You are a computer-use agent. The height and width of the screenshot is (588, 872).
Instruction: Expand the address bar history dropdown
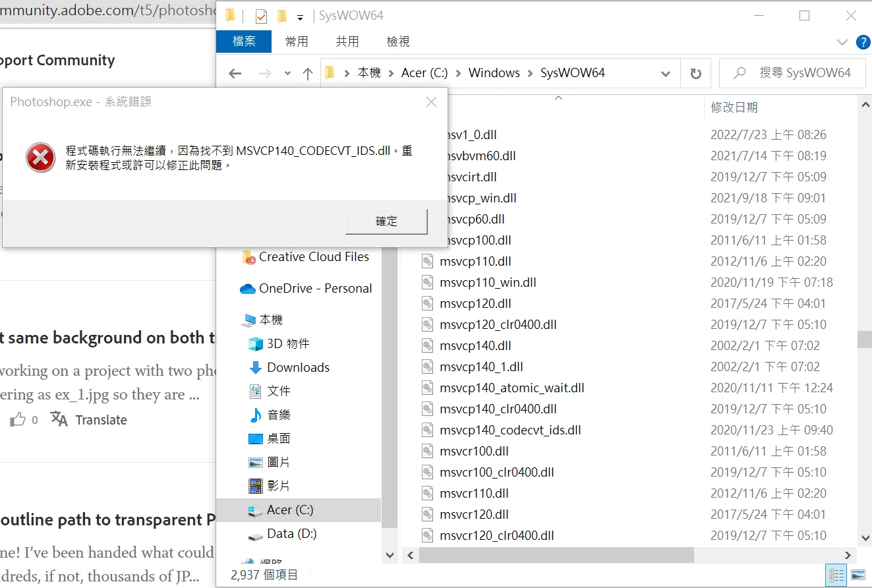pos(666,73)
